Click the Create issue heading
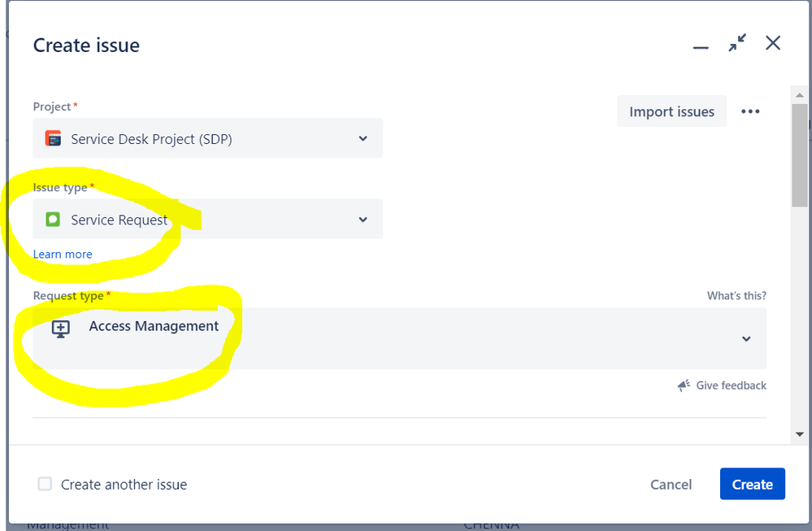 coord(86,46)
